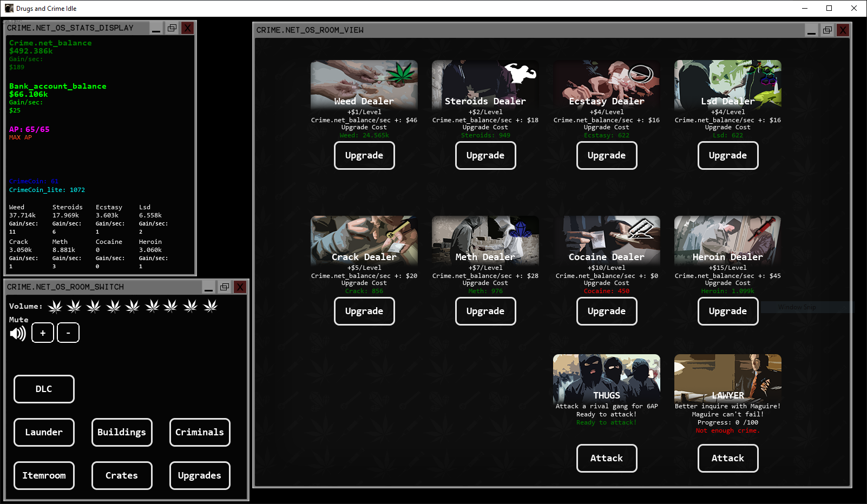This screenshot has height=504, width=867.
Task: Switch to the Launder room
Action: pyautogui.click(x=44, y=432)
